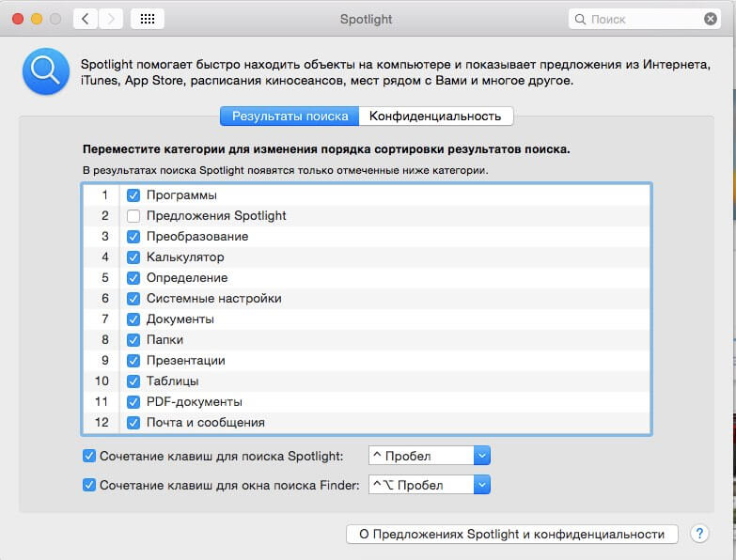Image resolution: width=736 pixels, height=560 pixels.
Task: Uncheck the Калькулятор category
Action: [133, 257]
